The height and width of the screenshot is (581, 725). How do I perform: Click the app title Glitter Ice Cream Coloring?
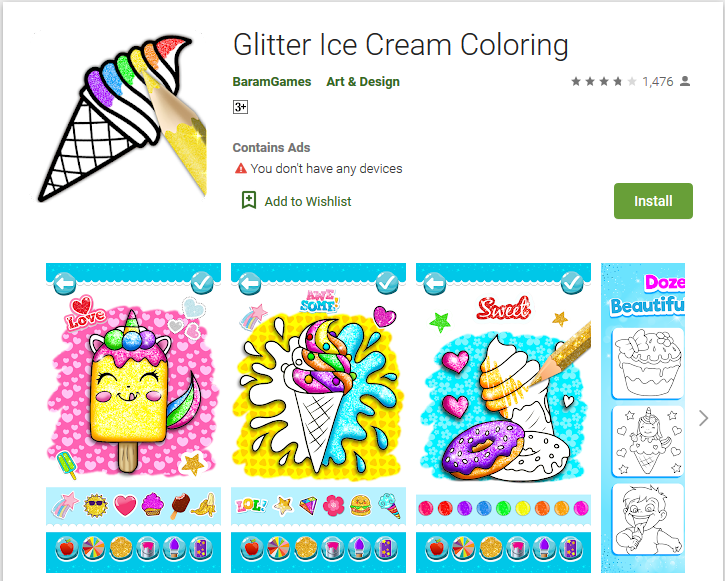click(400, 45)
